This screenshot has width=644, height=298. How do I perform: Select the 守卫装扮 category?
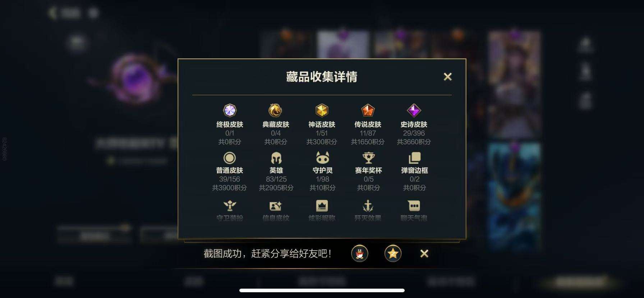pos(230,211)
